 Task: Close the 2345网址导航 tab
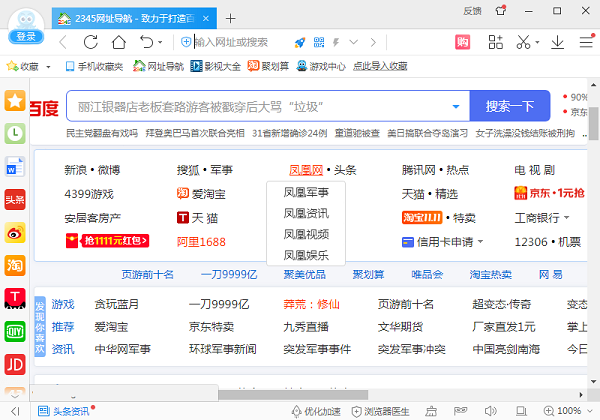coord(206,18)
